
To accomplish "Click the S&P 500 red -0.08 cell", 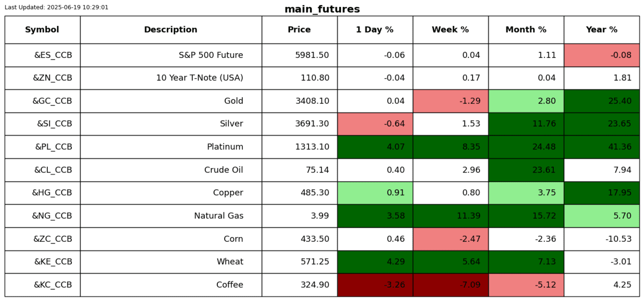I will click(602, 55).
